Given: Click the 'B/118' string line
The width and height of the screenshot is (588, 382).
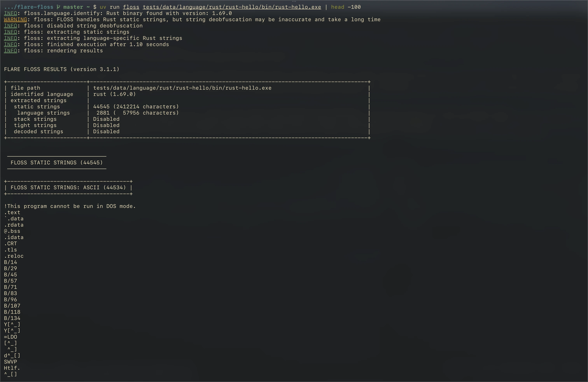Looking at the screenshot, I should click(12, 312).
